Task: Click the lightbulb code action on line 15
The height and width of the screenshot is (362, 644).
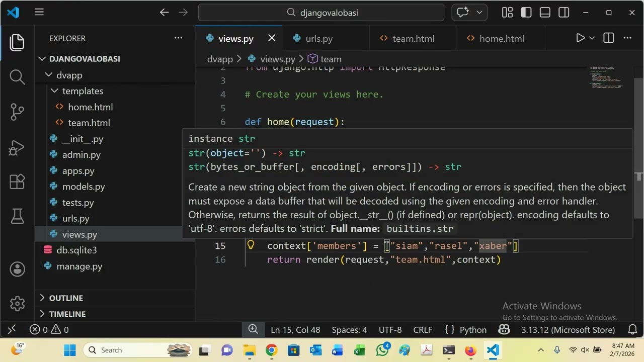Action: pyautogui.click(x=251, y=245)
